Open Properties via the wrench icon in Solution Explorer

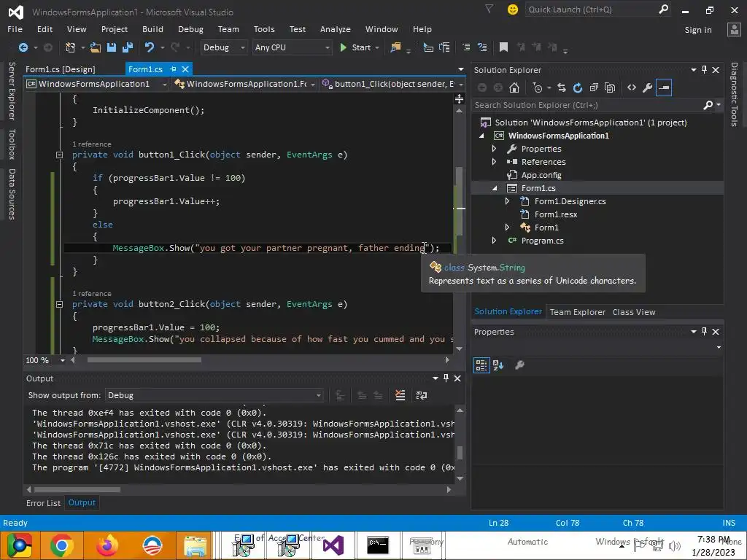point(647,87)
